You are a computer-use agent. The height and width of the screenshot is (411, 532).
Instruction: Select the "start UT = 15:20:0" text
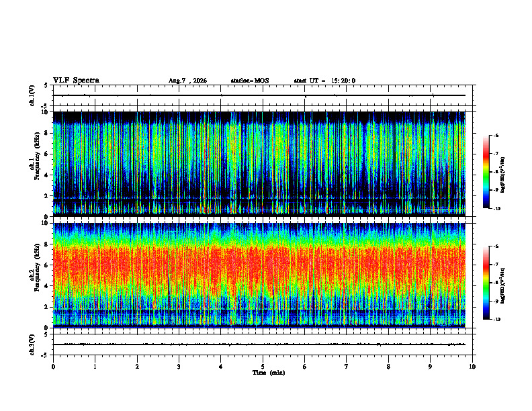[x=324, y=81]
